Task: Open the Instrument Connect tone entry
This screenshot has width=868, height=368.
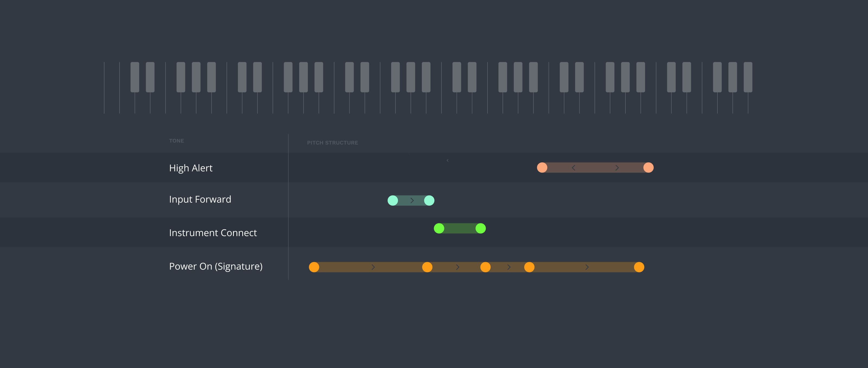Action: click(213, 233)
